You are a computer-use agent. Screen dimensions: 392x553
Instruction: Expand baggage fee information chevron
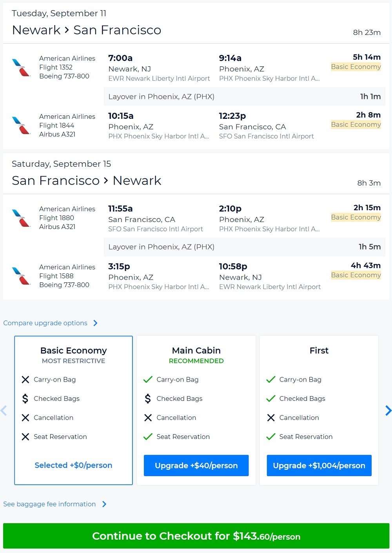[x=104, y=504]
